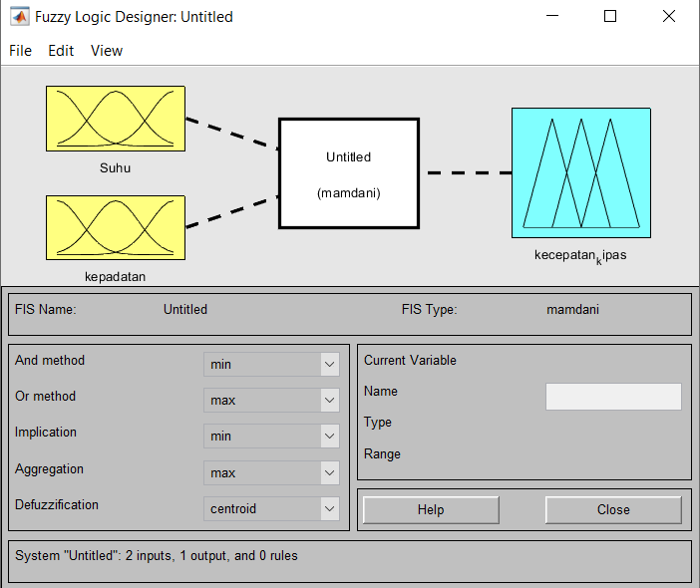Click the system status message text
700x588 pixels.
[157, 556]
